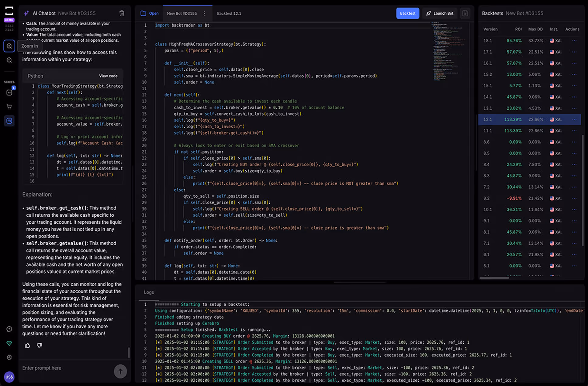Click the Enter prompt here input
Screen dimensions: 588x386
[65, 368]
